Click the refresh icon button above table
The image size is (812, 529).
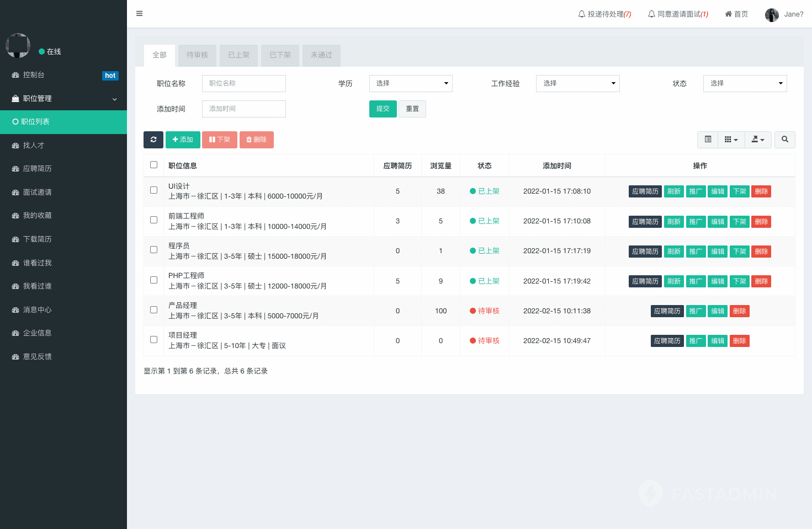(153, 140)
